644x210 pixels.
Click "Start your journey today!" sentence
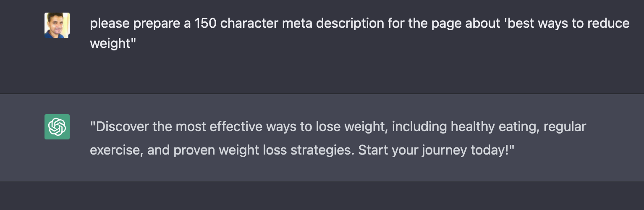tap(436, 150)
